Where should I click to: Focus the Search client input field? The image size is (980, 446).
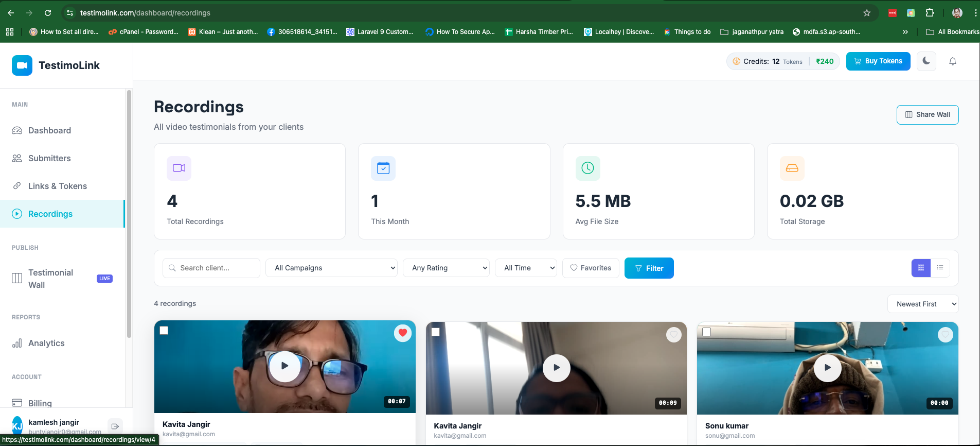(211, 268)
